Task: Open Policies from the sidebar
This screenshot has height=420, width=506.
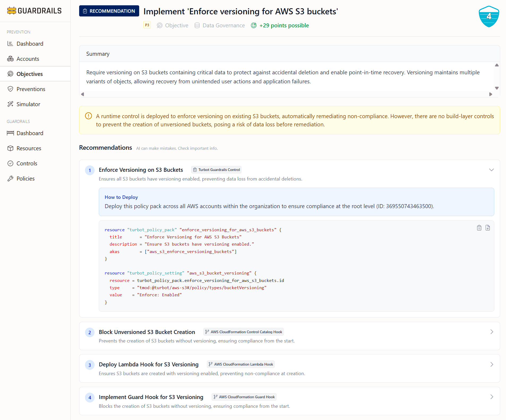Action: pos(25,178)
